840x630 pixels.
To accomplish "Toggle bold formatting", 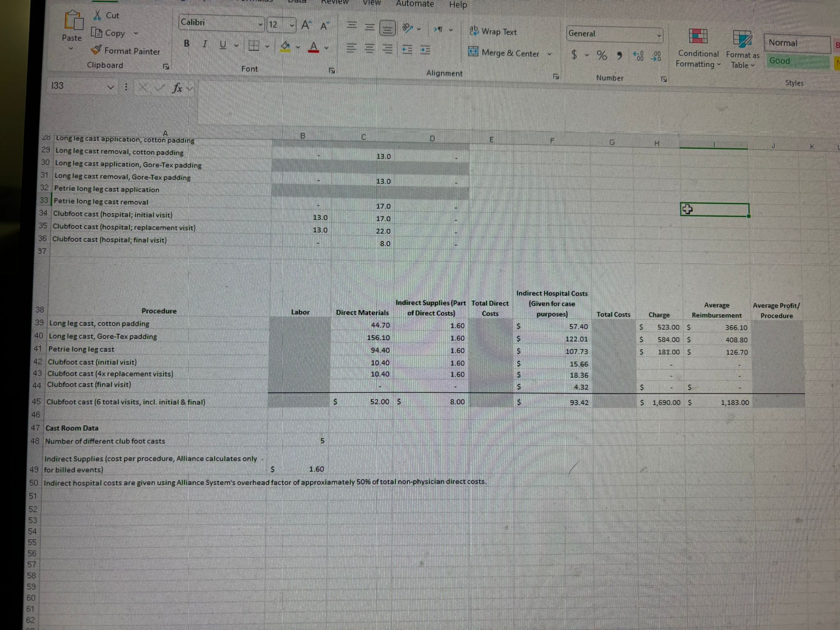I will click(x=186, y=43).
